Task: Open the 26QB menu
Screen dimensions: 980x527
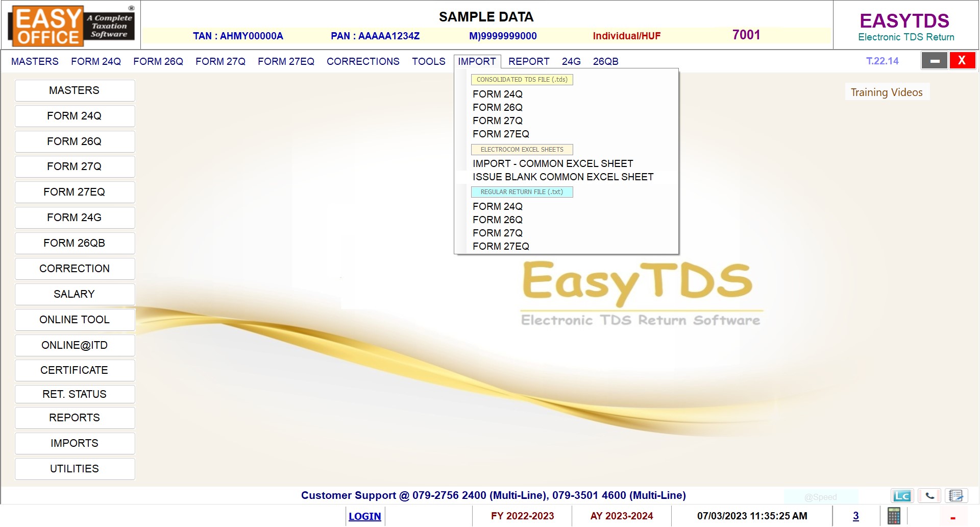Action: tap(605, 61)
